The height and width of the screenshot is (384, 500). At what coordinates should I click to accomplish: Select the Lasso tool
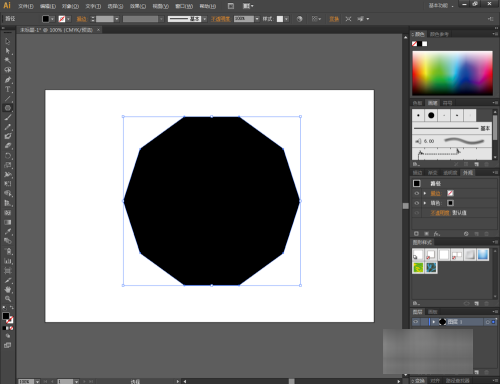click(8, 70)
